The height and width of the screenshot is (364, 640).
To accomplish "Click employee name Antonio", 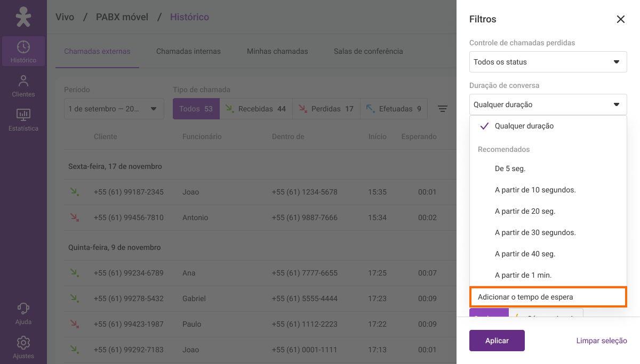I will point(195,217).
